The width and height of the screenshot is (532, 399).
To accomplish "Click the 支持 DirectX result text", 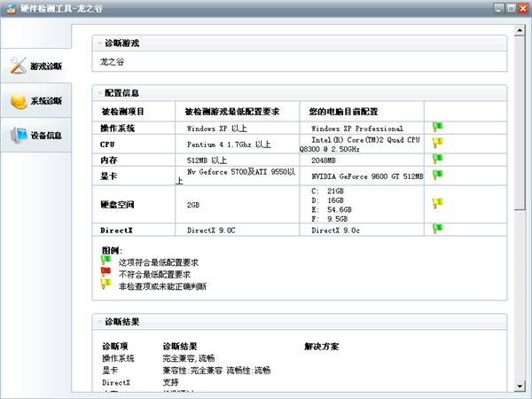I will (170, 382).
